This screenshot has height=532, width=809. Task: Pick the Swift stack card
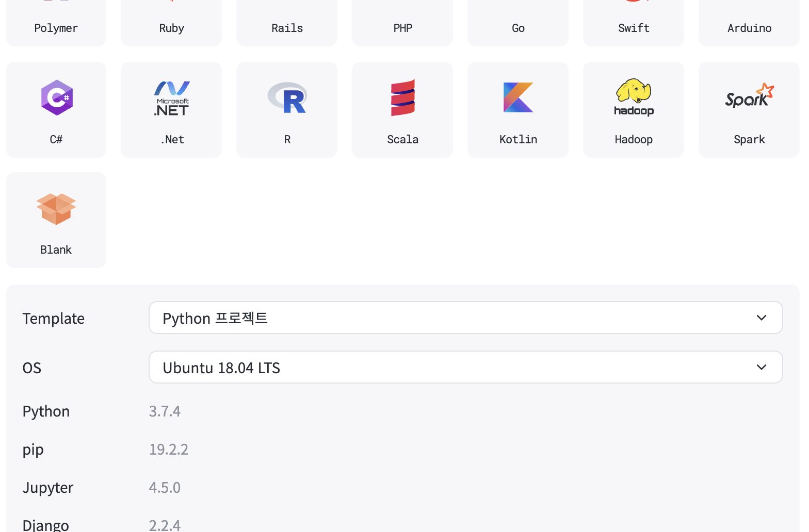634,23
